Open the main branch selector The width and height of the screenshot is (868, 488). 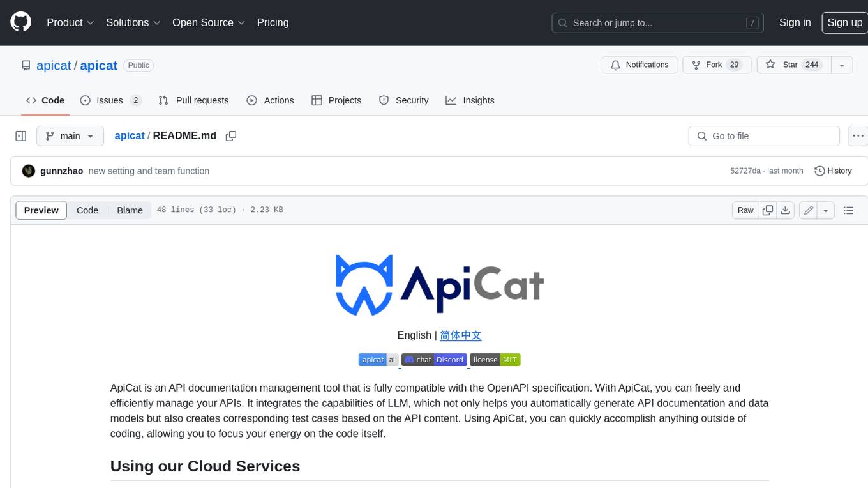click(70, 136)
